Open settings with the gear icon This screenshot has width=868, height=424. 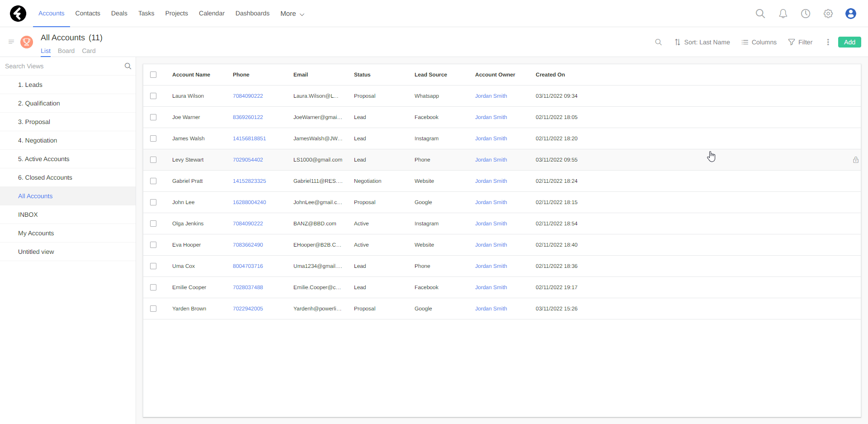click(828, 14)
